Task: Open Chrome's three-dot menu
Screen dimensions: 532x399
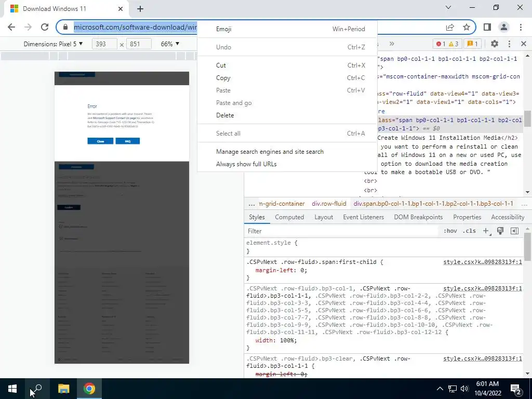Action: click(521, 27)
